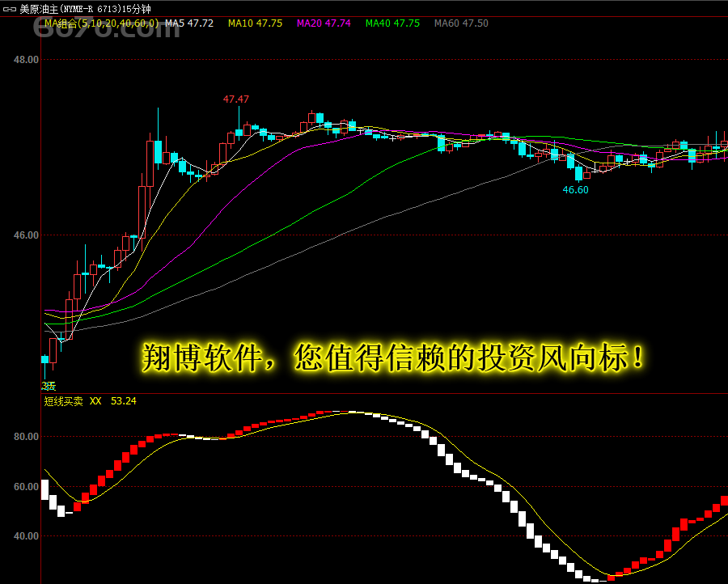Select the XX 53.24 indicator value
Image resolution: width=728 pixels, height=584 pixels.
pos(112,401)
